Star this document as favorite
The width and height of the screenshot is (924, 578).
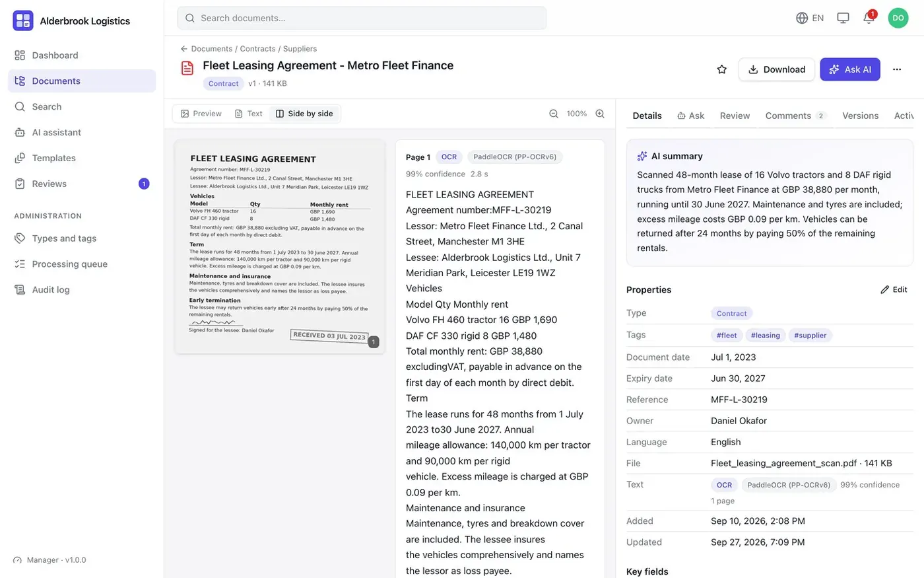point(722,69)
